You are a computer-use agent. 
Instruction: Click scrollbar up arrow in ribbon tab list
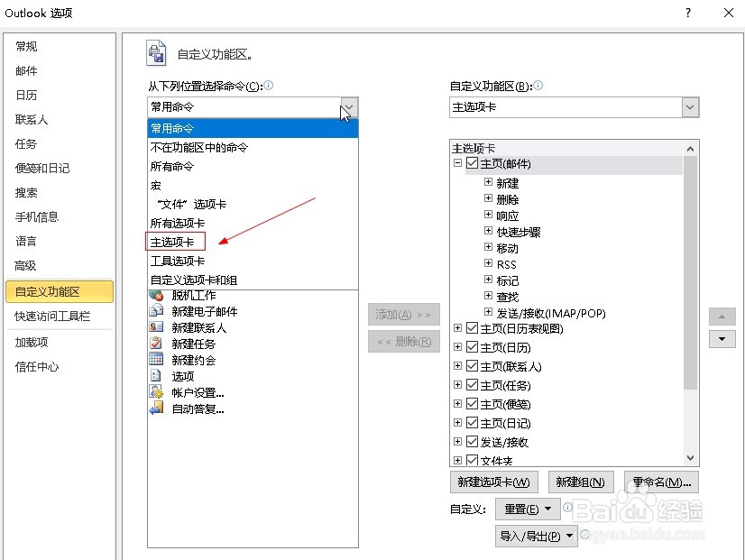click(x=690, y=149)
